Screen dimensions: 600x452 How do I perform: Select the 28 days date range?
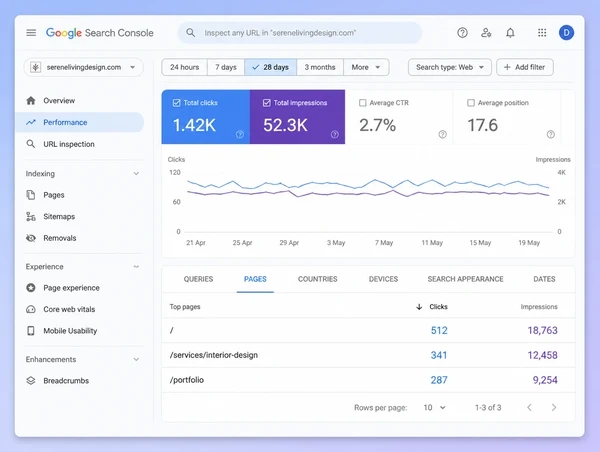271,67
